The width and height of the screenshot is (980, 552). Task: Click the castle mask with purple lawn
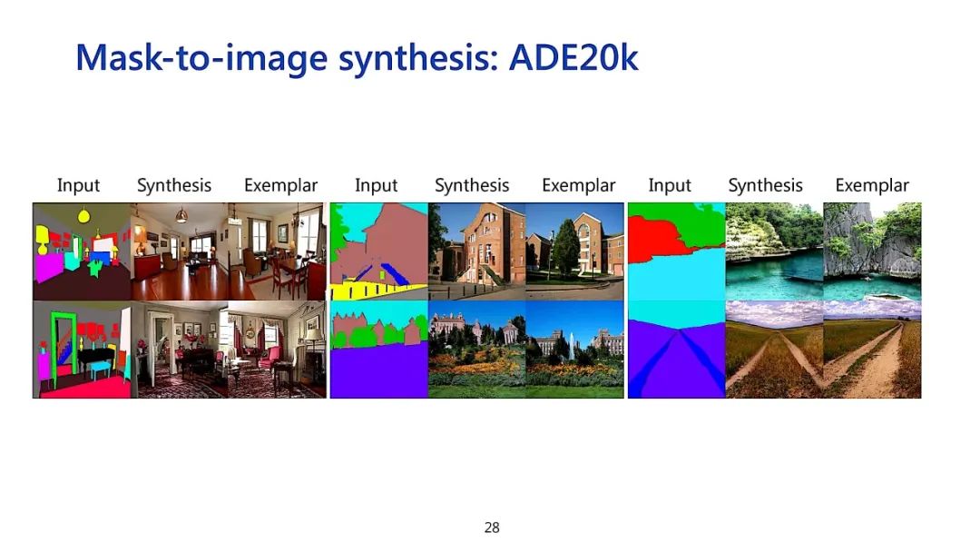tap(379, 349)
